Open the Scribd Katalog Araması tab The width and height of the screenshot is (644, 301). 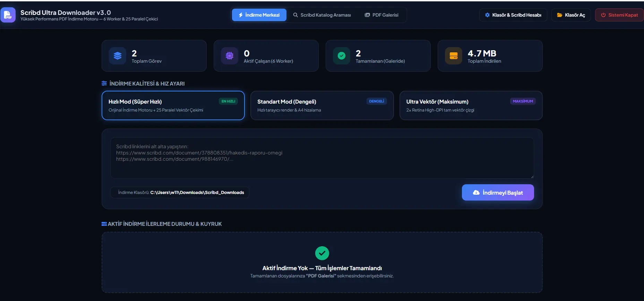pyautogui.click(x=322, y=15)
